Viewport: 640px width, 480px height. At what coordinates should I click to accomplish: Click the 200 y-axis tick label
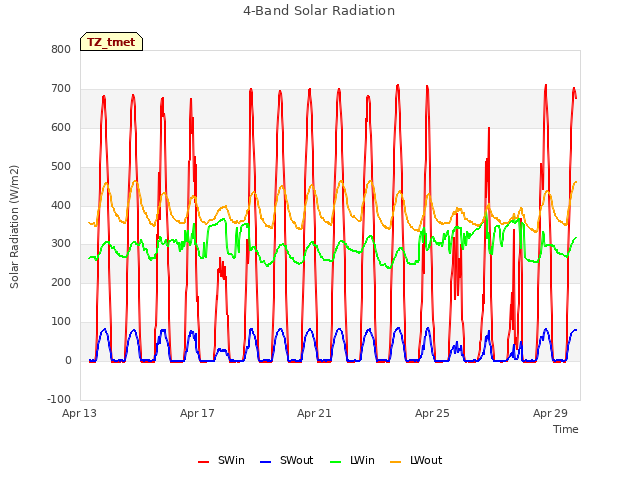[61, 282]
